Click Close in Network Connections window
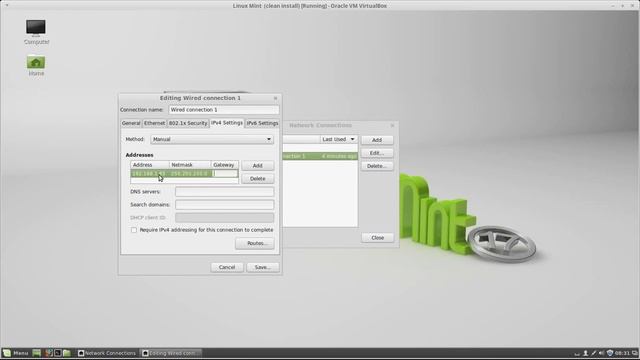This screenshot has height=360, width=640. click(x=378, y=238)
